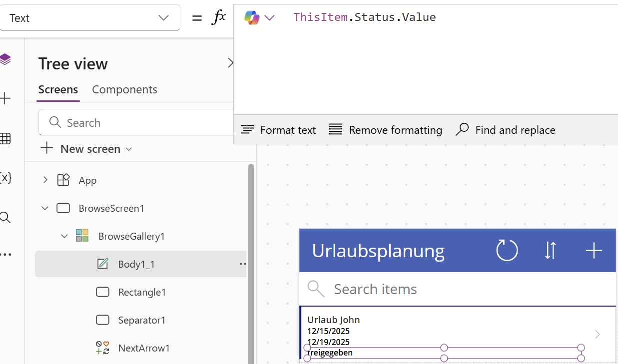The height and width of the screenshot is (364, 618).
Task: Collapse the BrowseGallery1 tree node
Action: click(64, 236)
